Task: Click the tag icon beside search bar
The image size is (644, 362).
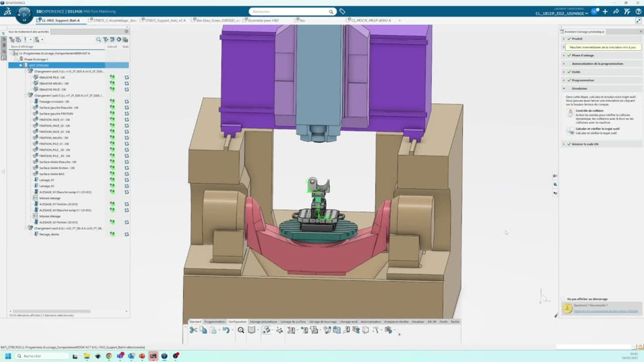Action: 342,11
